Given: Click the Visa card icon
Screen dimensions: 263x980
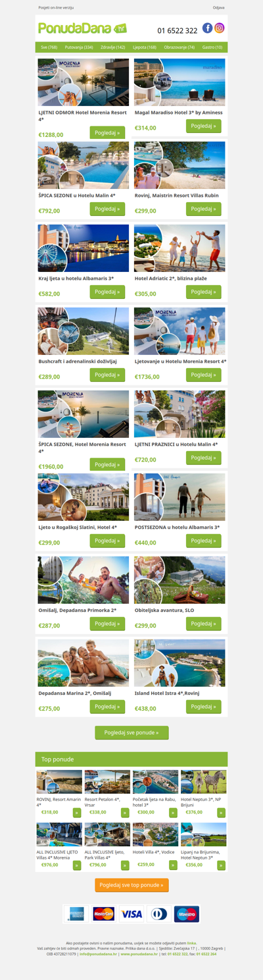Looking at the screenshot, I should click(131, 914).
